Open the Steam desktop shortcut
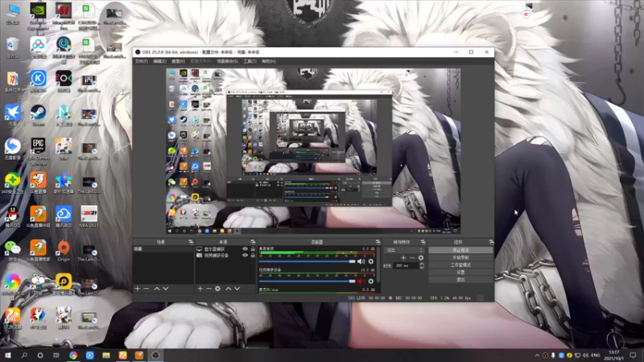This screenshot has height=362, width=644. point(38,115)
